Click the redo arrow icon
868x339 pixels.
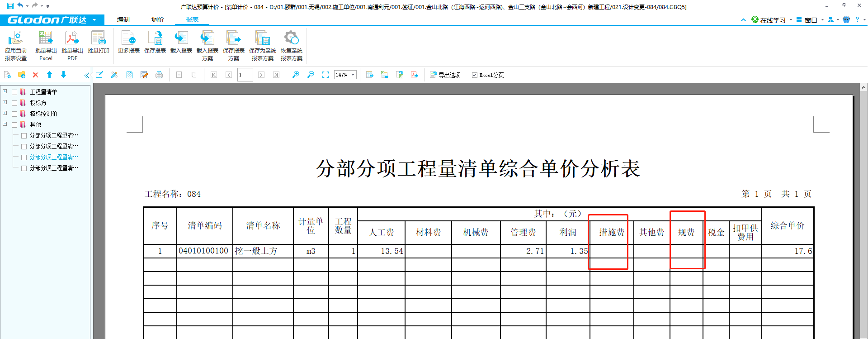coord(35,6)
